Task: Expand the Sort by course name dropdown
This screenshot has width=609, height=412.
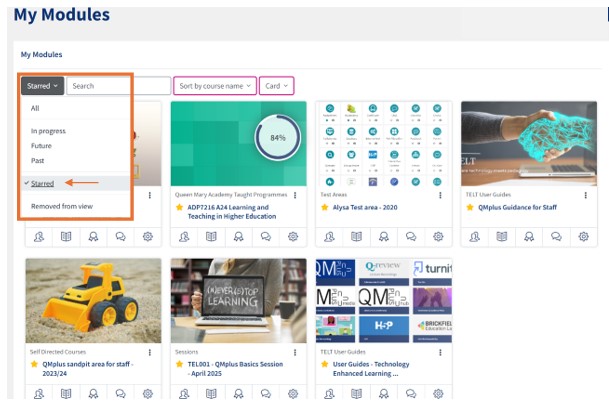Action: click(214, 86)
